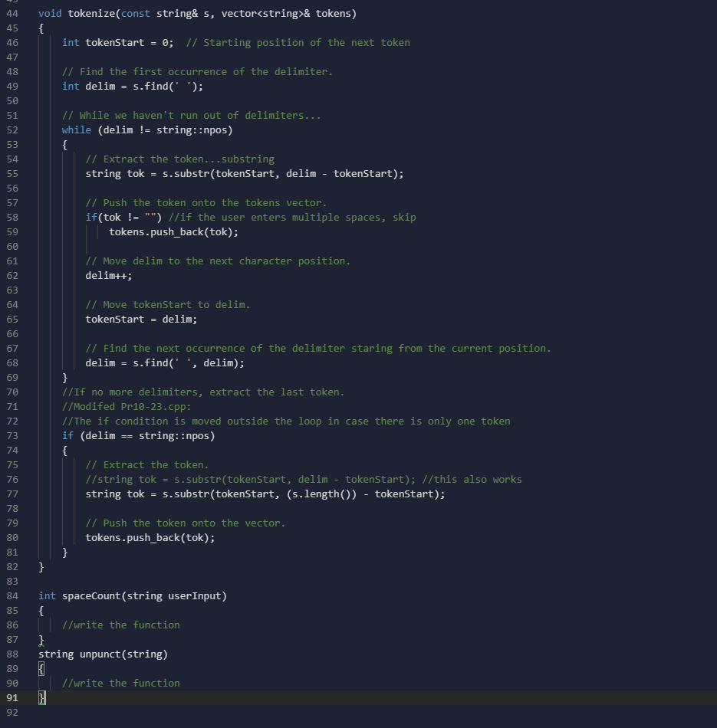The image size is (717, 728).
Task: Click line number 58 in the gutter
Action: 12,218
